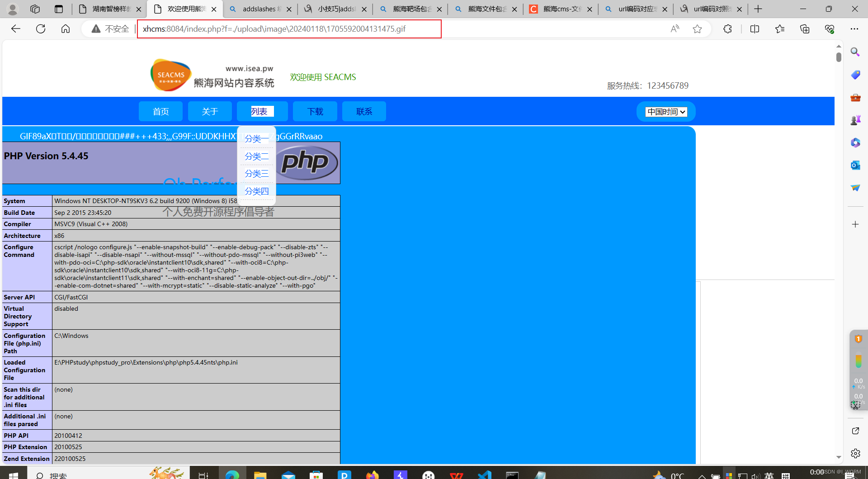868x479 pixels.
Task: Add a new sidebar app with plus
Action: coord(855,224)
